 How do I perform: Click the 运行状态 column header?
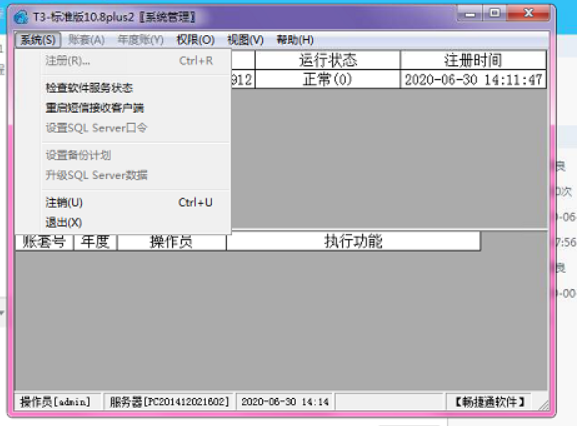(x=328, y=60)
